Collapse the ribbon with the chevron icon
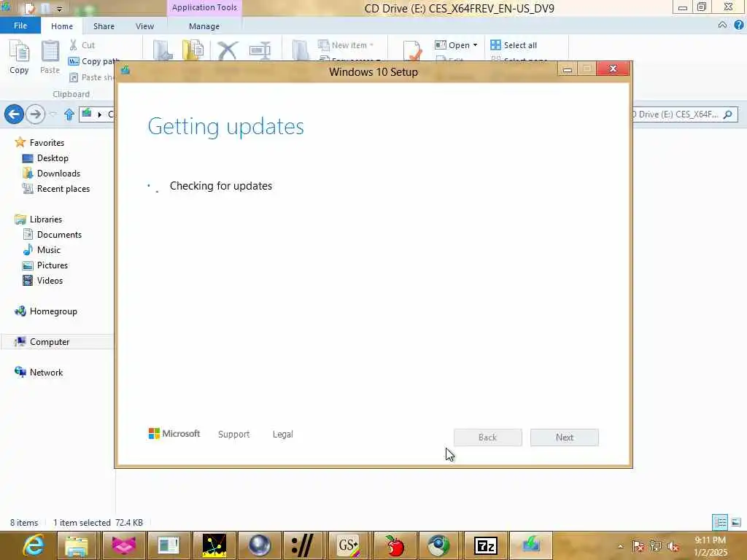This screenshot has height=560, width=747. coord(722,26)
